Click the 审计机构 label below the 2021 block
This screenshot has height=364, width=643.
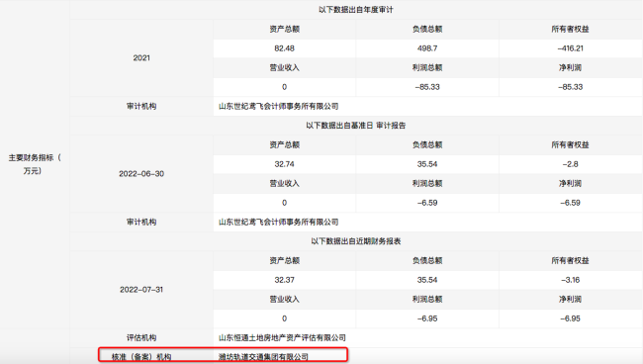point(141,106)
